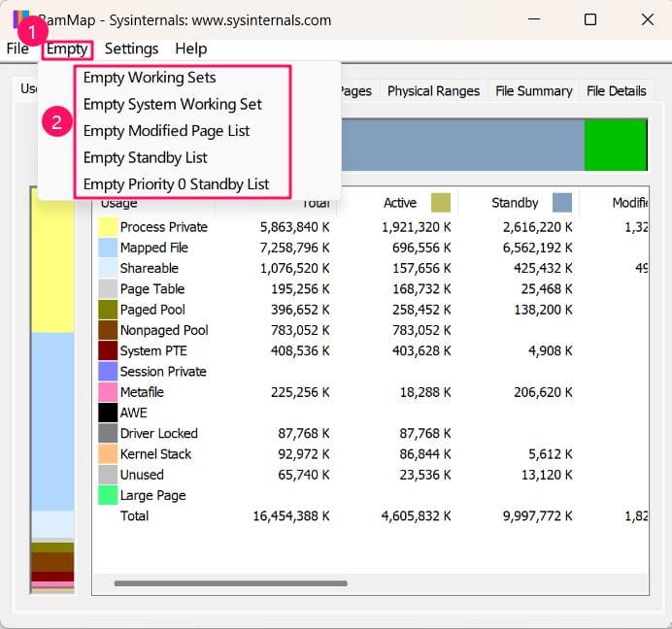The height and width of the screenshot is (629, 672).
Task: Select the Paged Pool row label
Action: click(x=152, y=310)
